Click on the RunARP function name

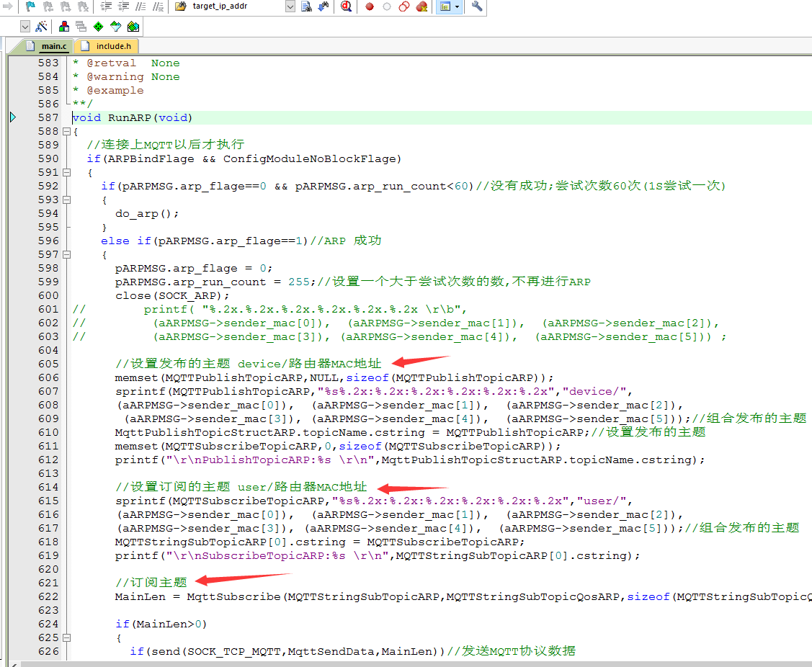(x=130, y=118)
